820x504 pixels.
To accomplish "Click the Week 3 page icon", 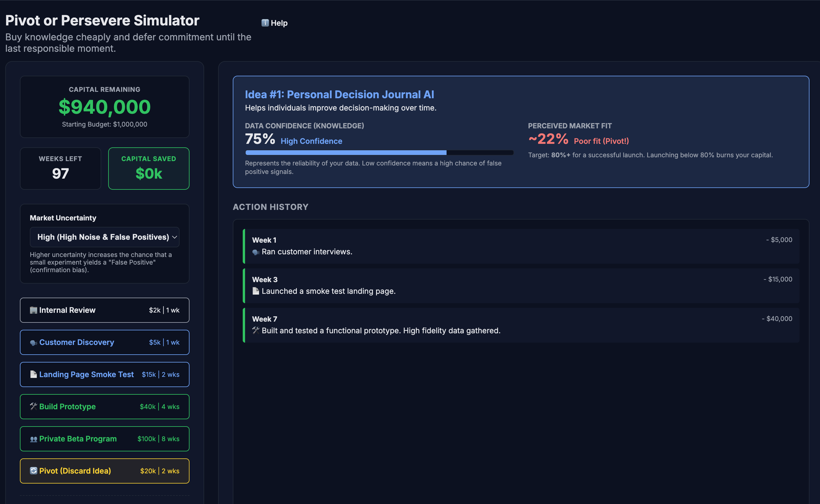I will click(256, 291).
